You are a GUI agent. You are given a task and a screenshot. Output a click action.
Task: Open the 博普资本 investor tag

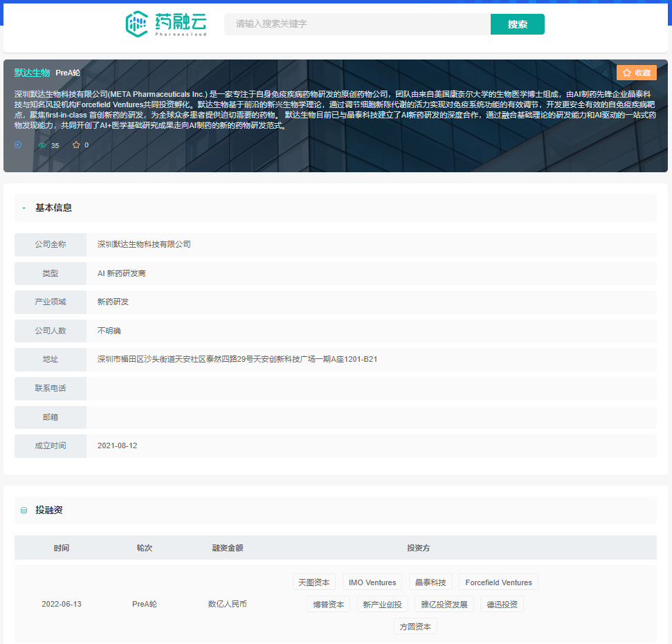(329, 605)
